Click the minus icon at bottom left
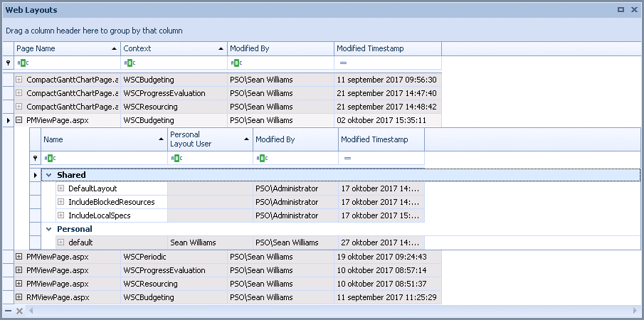Viewport: 644px width, 320px height. pyautogui.click(x=8, y=311)
